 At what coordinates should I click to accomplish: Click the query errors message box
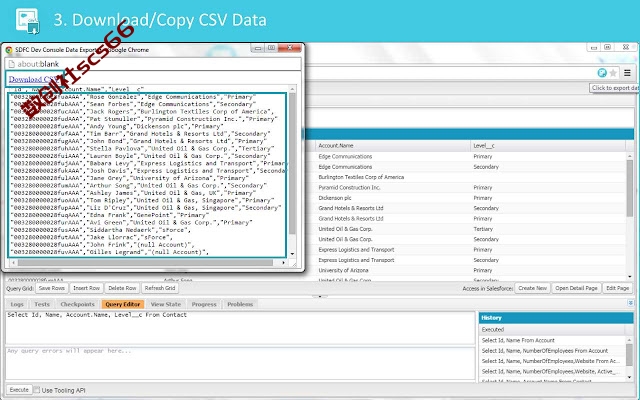240,363
